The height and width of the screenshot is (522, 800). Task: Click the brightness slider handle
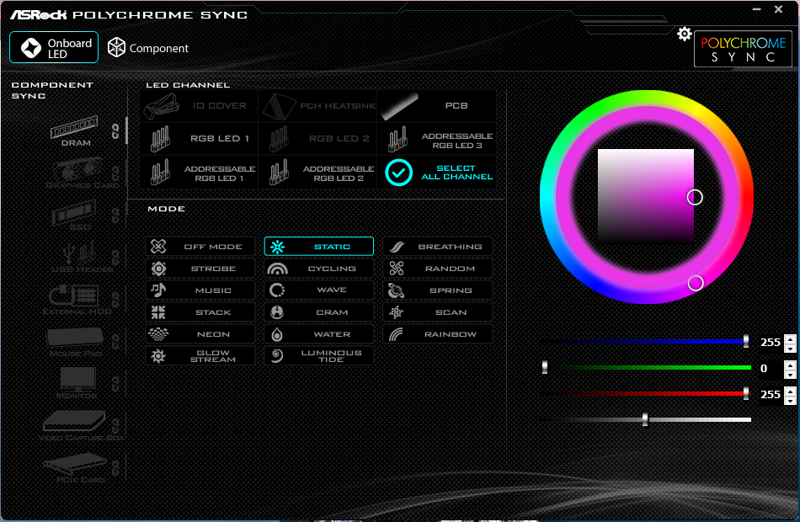coord(645,419)
